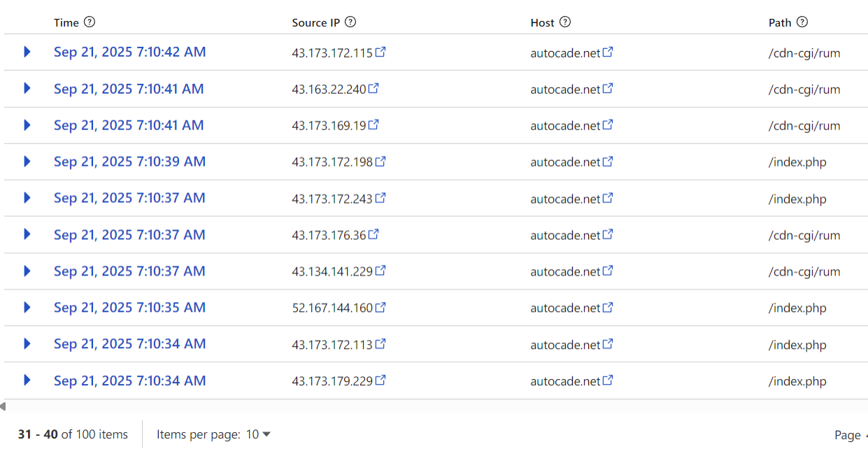Click the help icon next to Host

[565, 22]
